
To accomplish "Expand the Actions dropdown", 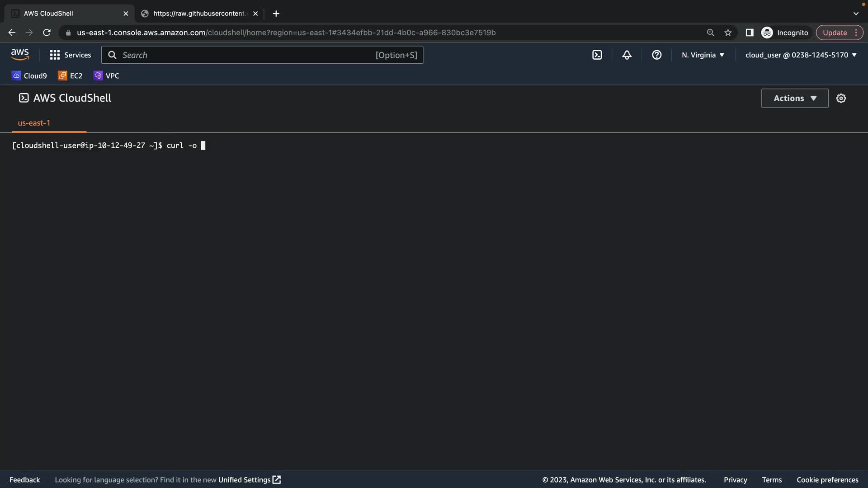I will (x=794, y=98).
